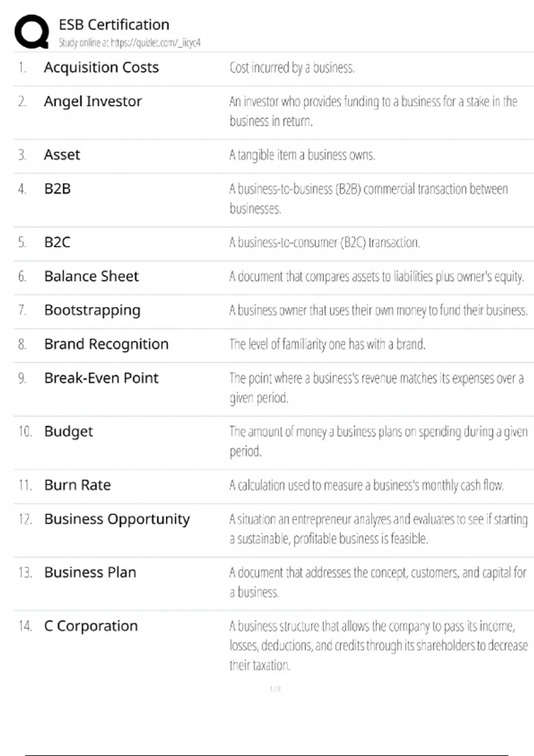Click the page number indicator at bottom
Screen dimensions: 534x756
point(275,689)
